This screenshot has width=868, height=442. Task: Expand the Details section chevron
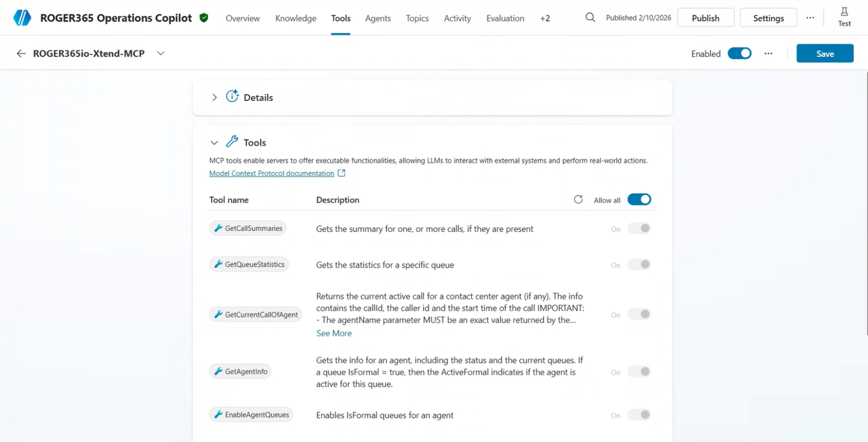pos(214,97)
